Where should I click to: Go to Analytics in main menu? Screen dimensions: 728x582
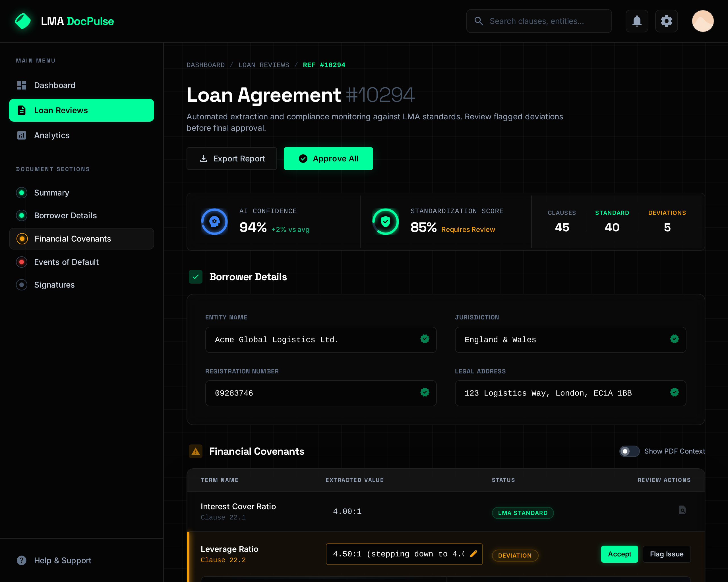52,135
